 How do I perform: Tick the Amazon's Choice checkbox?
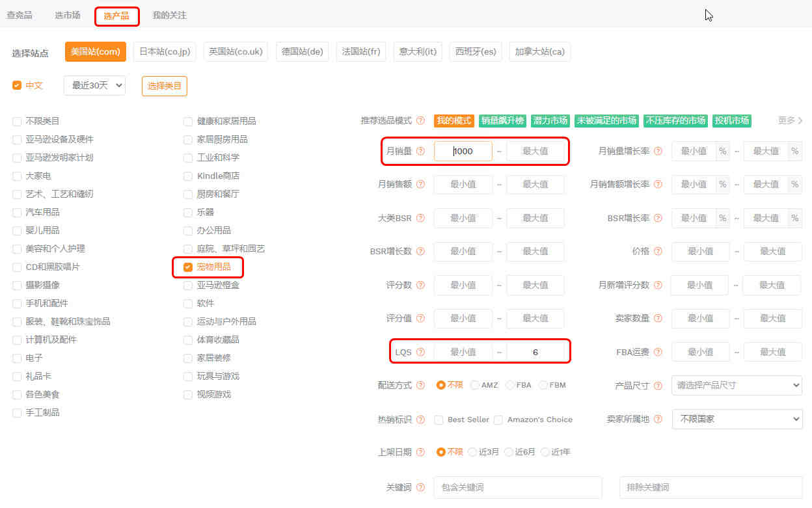[x=498, y=420]
